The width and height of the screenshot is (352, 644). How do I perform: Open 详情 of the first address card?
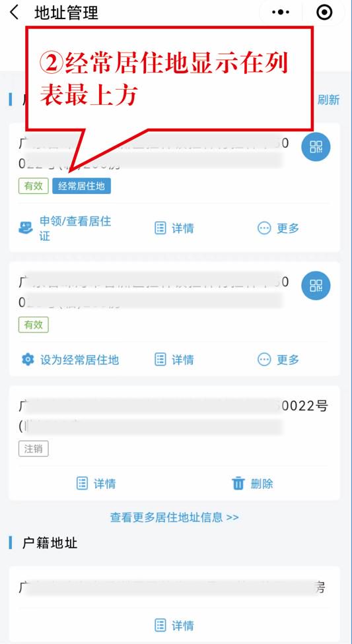(174, 228)
